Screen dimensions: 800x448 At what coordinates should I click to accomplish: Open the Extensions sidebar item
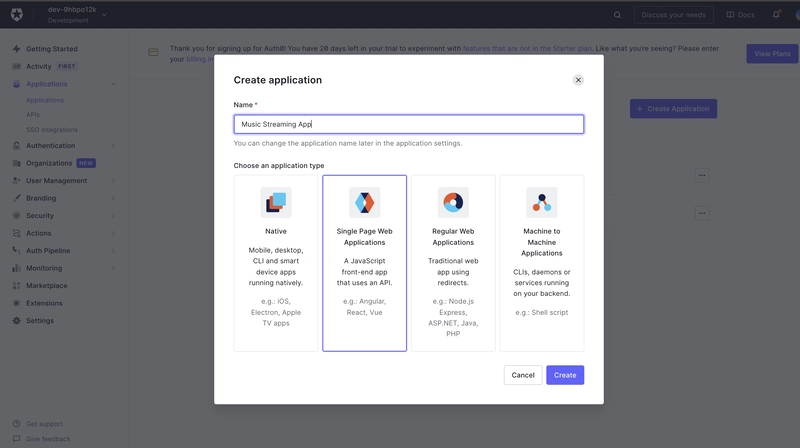pos(44,303)
